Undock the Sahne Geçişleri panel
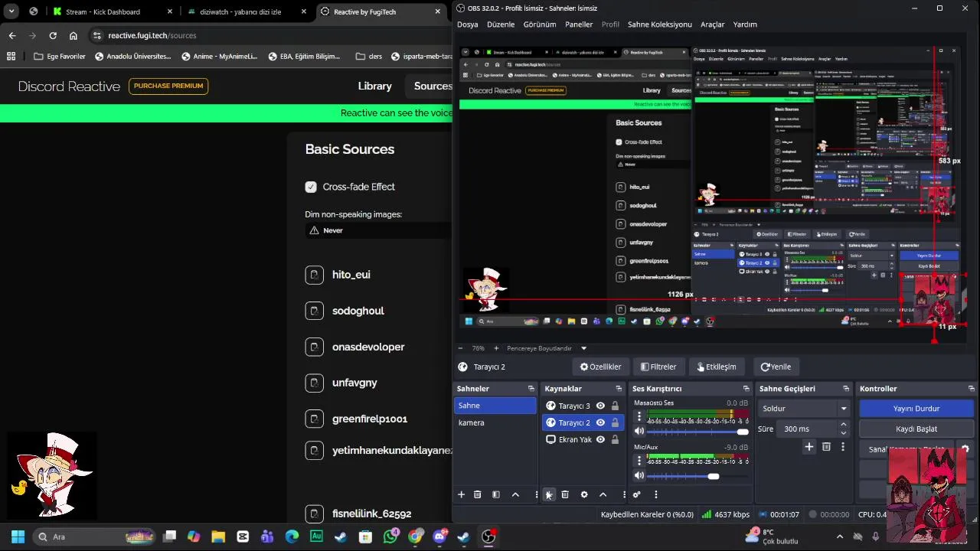 point(846,389)
